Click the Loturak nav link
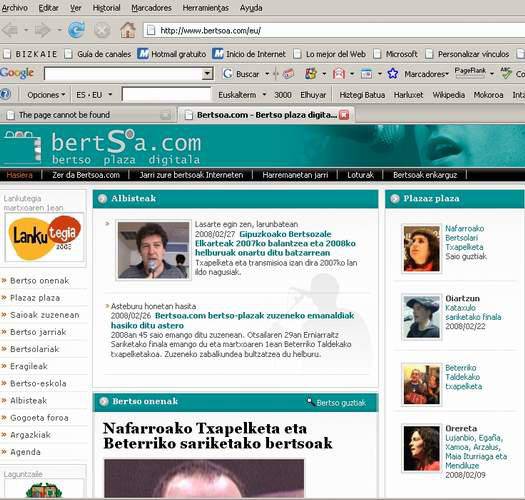The image size is (525, 500). [x=360, y=175]
